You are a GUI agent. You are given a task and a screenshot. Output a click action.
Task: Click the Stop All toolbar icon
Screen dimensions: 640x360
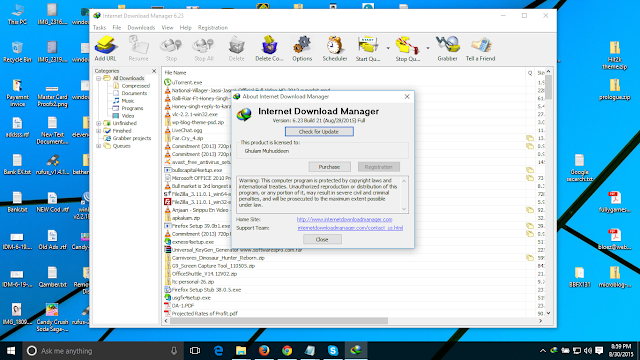(204, 49)
